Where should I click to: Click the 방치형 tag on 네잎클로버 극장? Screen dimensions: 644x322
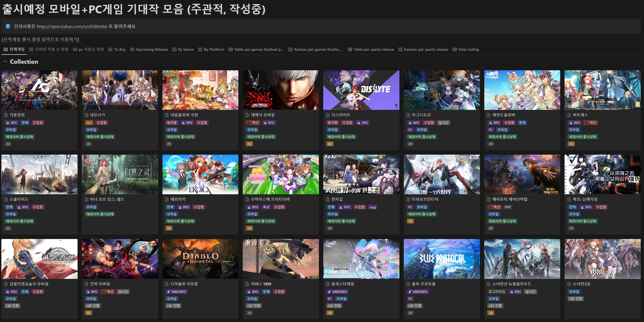[172, 123]
